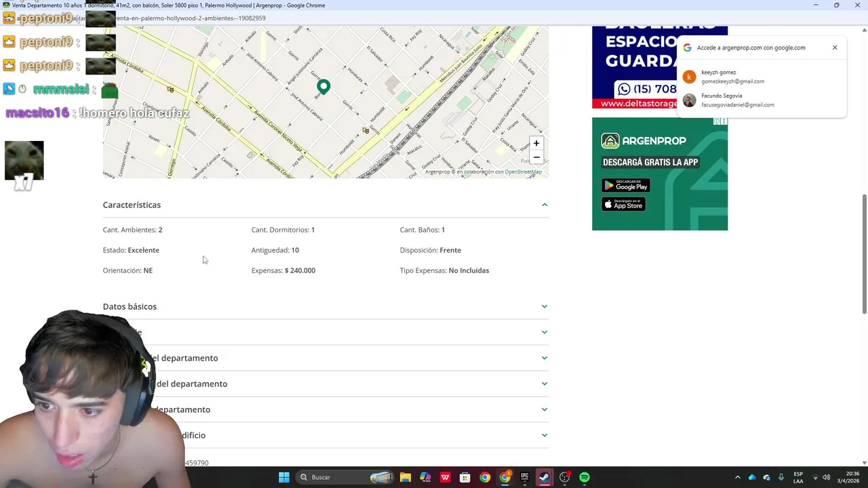Click the OneDrive cloud tray icon
This screenshot has width=868, height=488.
tap(752, 477)
